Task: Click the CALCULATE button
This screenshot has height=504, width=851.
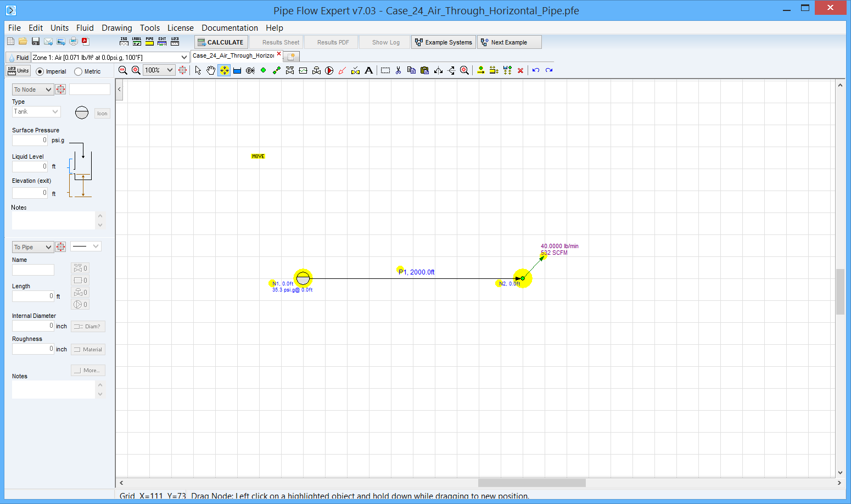Action: pyautogui.click(x=221, y=42)
